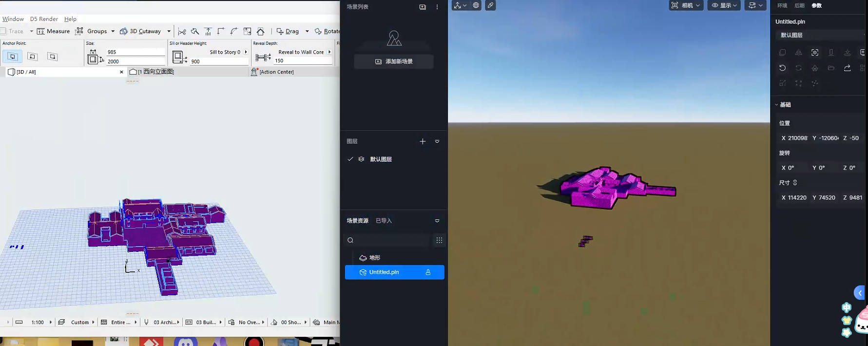Open the 相机 camera dropdown
This screenshot has width=868, height=346.
(686, 5)
